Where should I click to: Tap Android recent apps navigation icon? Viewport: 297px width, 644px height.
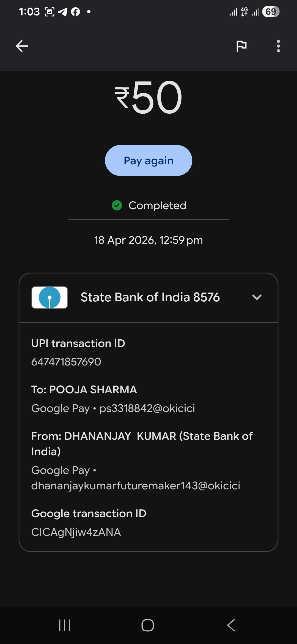[65, 625]
